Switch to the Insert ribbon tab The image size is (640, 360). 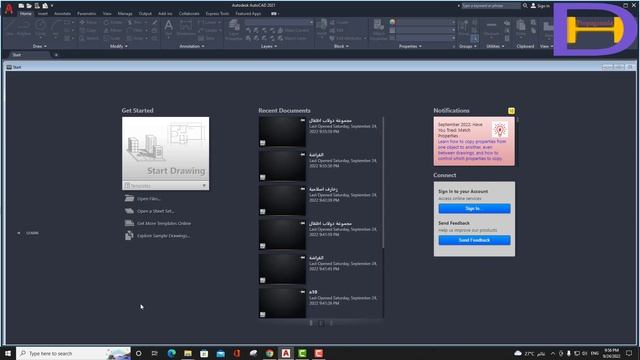point(43,13)
